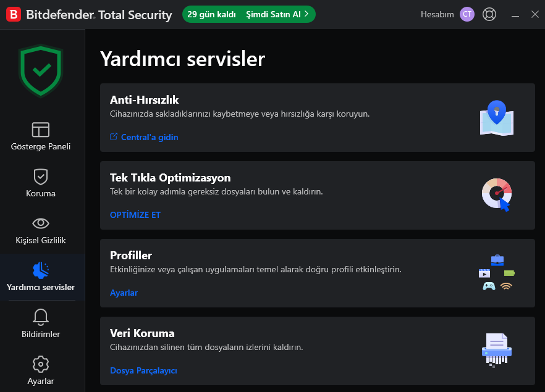Click the Anti-Hırsızlık map pin illustration
The height and width of the screenshot is (392, 545).
click(497, 118)
